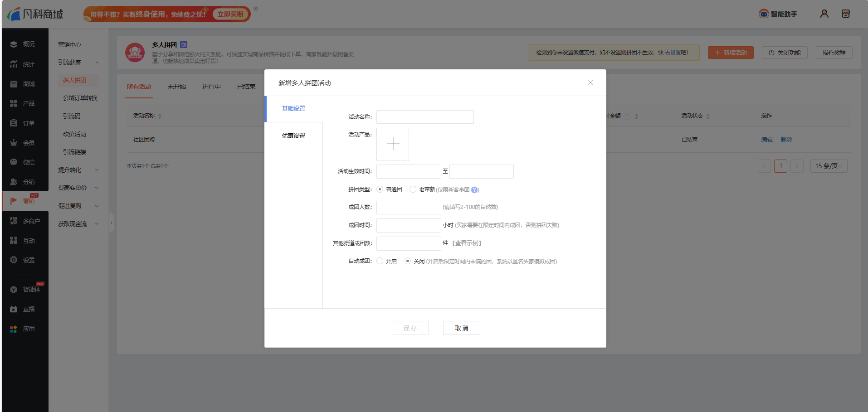Select the 普通团 radio button
Image resolution: width=868 pixels, height=412 pixels.
[x=380, y=189]
